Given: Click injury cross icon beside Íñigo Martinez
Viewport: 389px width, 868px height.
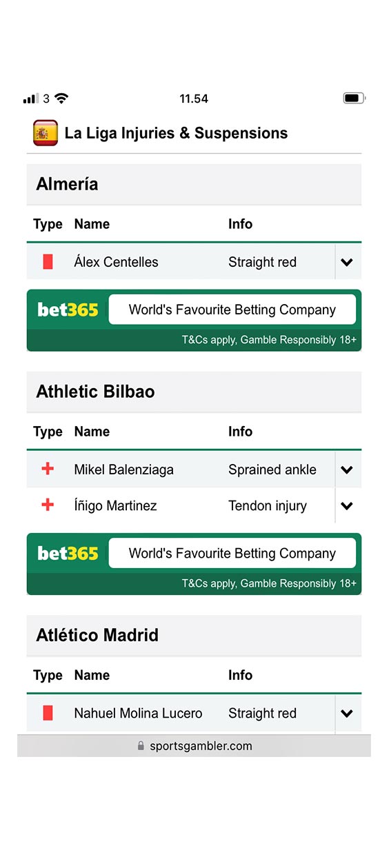Looking at the screenshot, I should tap(48, 505).
